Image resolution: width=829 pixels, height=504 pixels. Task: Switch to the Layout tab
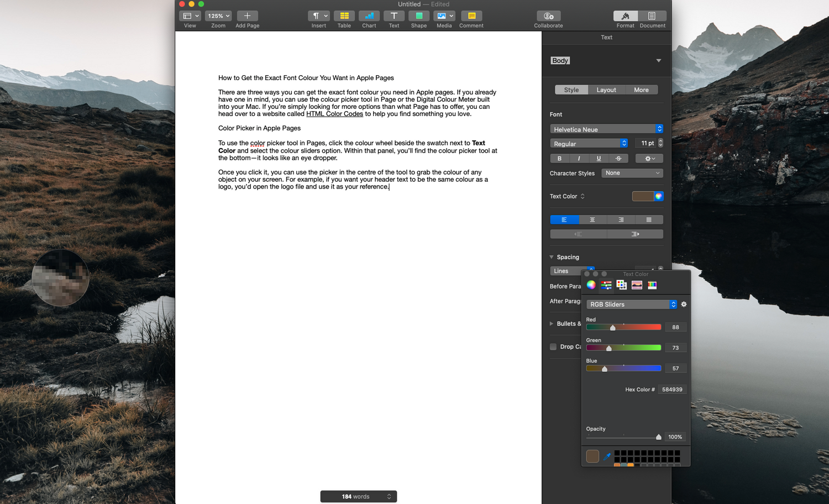coord(606,90)
